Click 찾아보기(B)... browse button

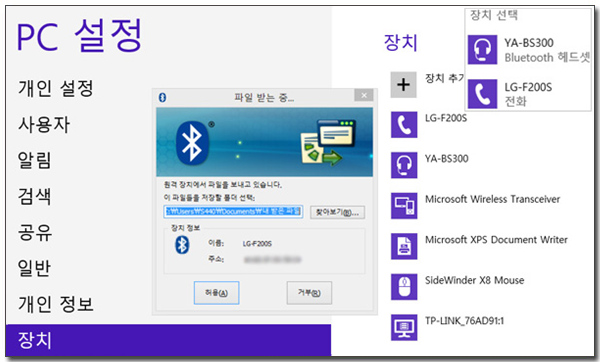tap(338, 212)
